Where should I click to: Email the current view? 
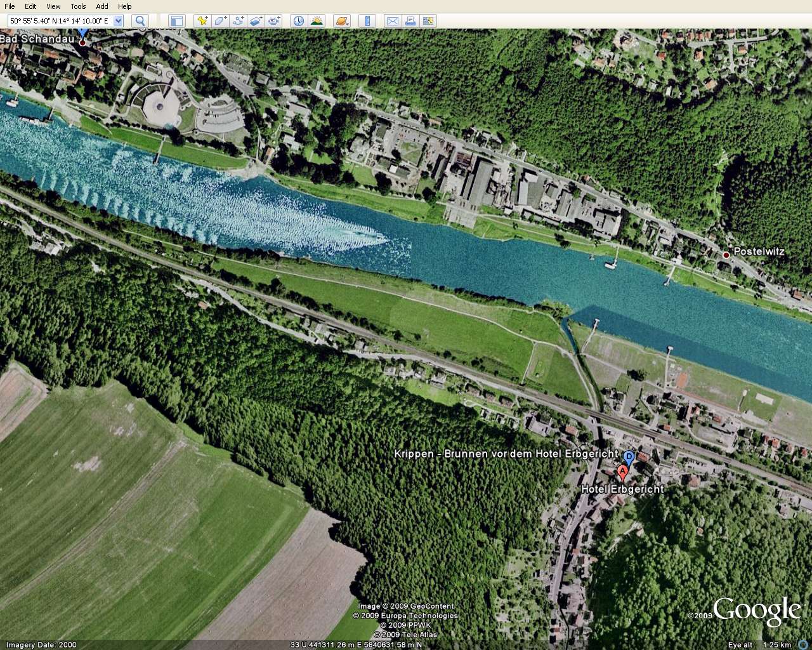[393, 21]
